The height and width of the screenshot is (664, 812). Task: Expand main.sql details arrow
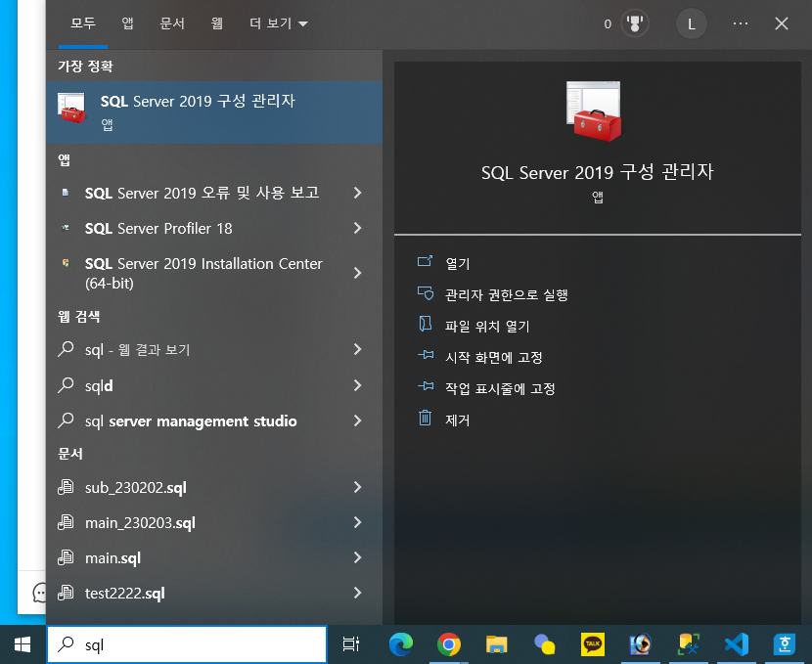pyautogui.click(x=357, y=557)
